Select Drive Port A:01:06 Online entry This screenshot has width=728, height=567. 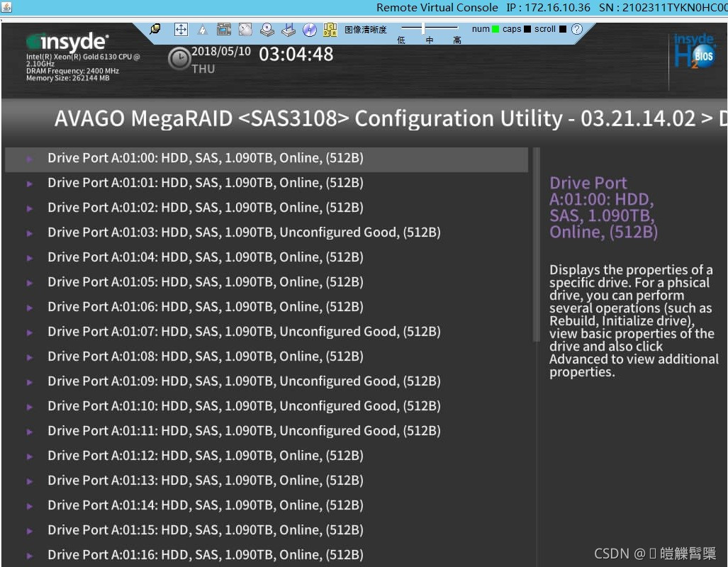(205, 307)
